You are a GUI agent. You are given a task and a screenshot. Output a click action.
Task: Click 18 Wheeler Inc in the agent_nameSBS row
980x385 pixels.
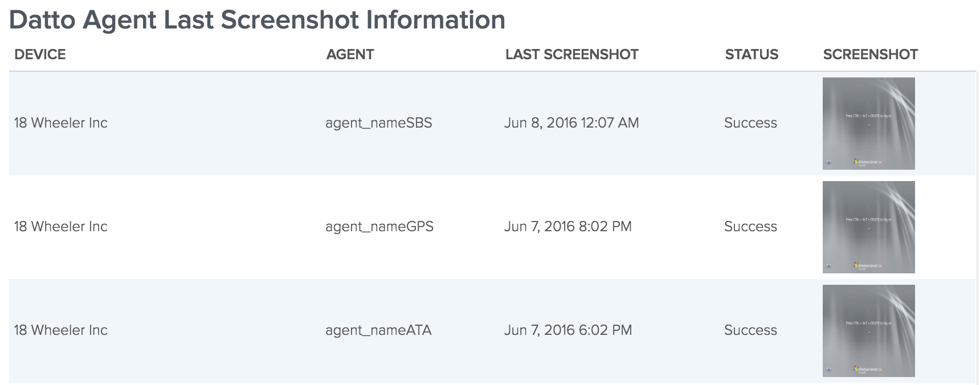click(60, 123)
